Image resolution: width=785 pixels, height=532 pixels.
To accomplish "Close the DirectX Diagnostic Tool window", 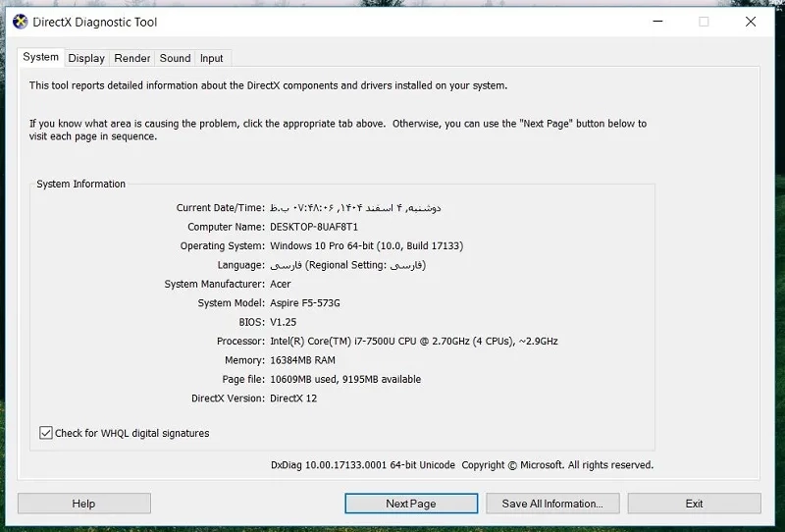I will pos(751,22).
